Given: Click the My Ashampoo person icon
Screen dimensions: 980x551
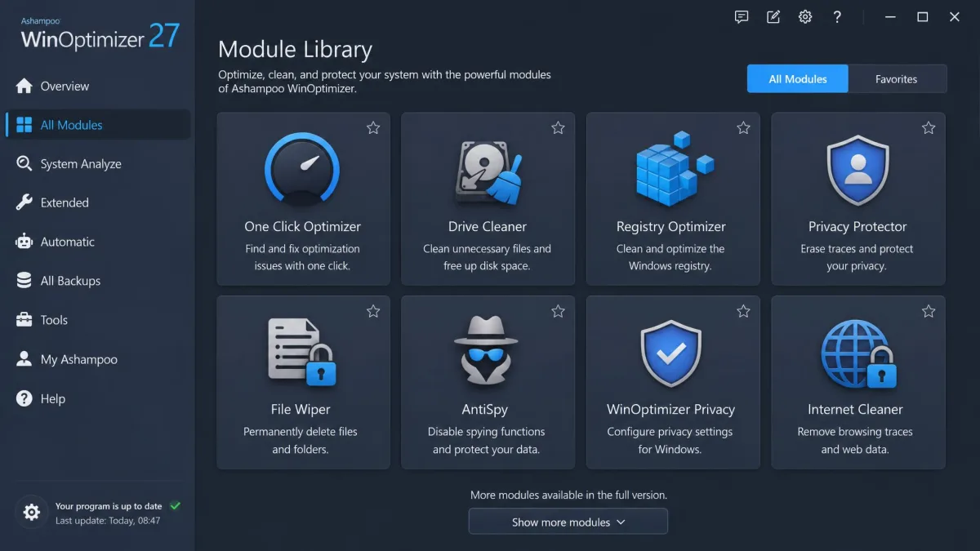Looking at the screenshot, I should tap(24, 359).
